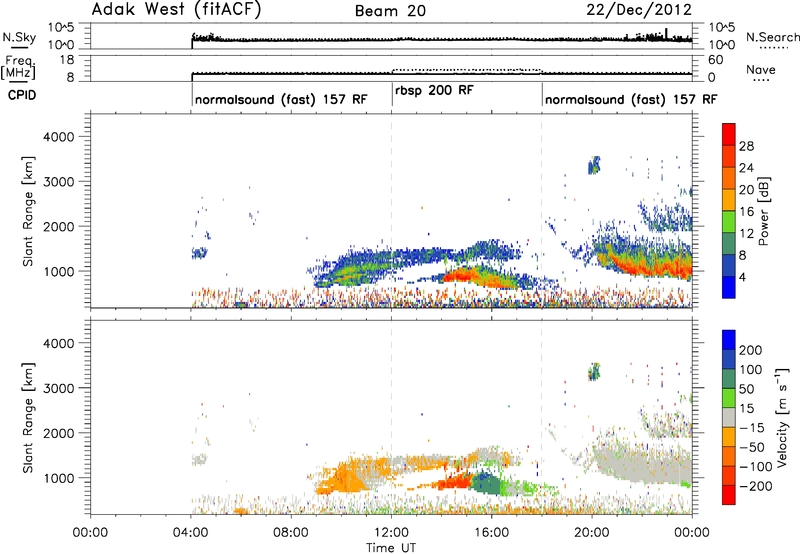800x554 pixels.
Task: Click the 'Beam 20' header label
Action: click(390, 11)
